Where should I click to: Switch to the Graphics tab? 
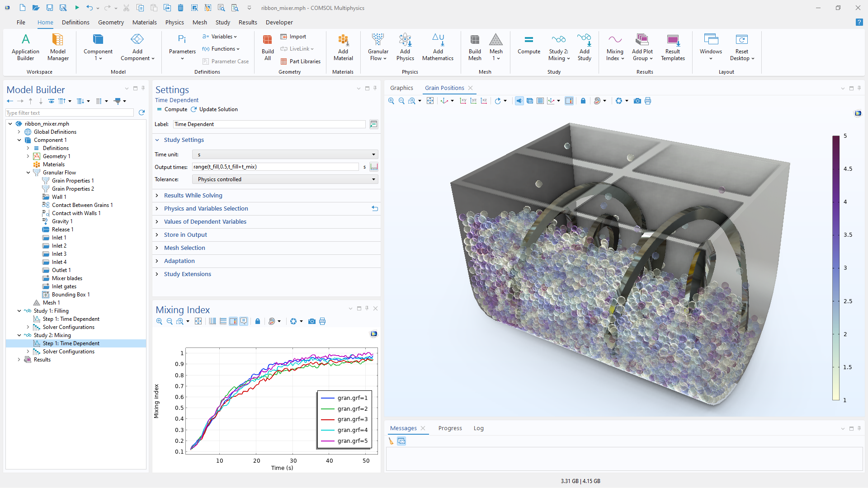[x=401, y=88]
